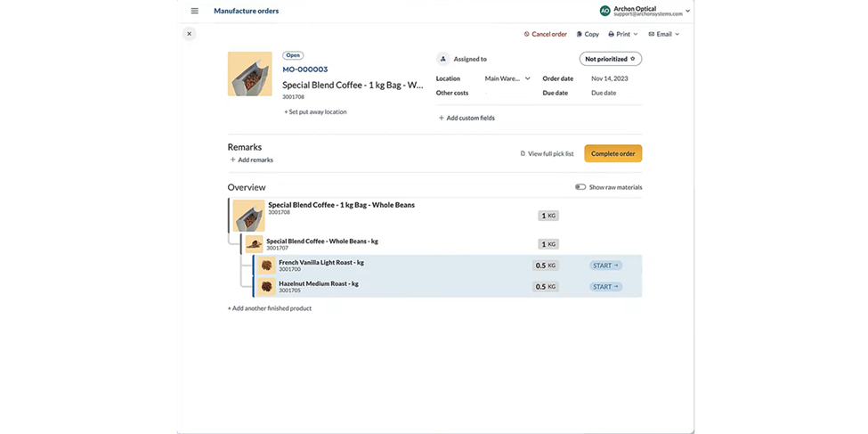Start the Hazelnut Medium Roast step
Image resolution: width=868 pixels, height=434 pixels.
[x=605, y=287]
